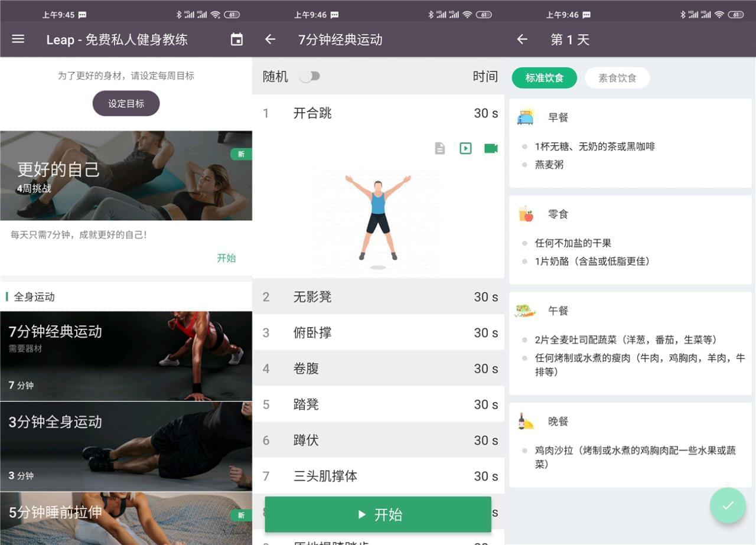Tap the 午餐 lunch icon
This screenshot has height=545, width=756.
coord(525,310)
